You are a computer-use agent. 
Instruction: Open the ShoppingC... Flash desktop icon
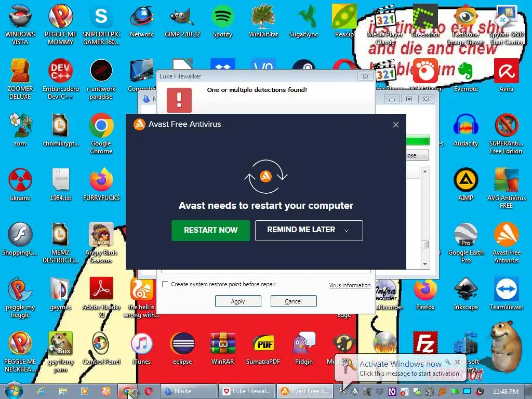click(20, 239)
